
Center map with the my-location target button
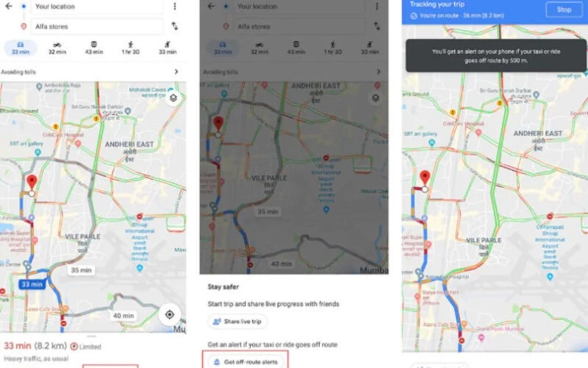coord(170,314)
